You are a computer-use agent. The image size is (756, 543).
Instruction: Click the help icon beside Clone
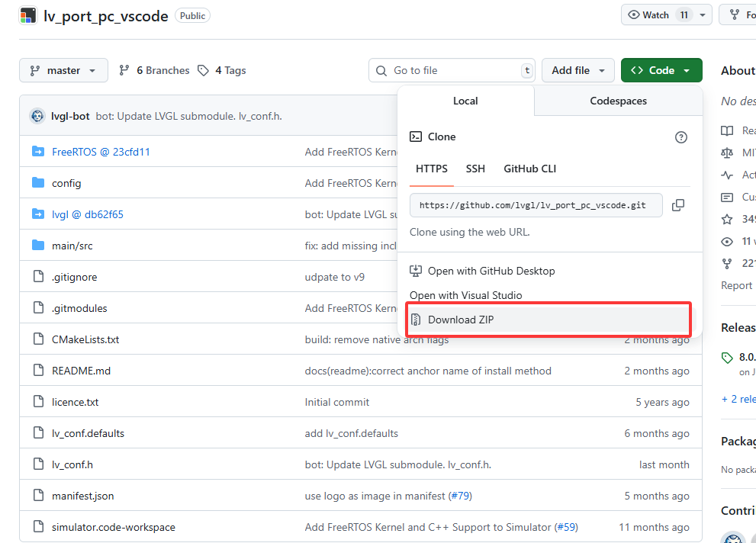coord(681,137)
